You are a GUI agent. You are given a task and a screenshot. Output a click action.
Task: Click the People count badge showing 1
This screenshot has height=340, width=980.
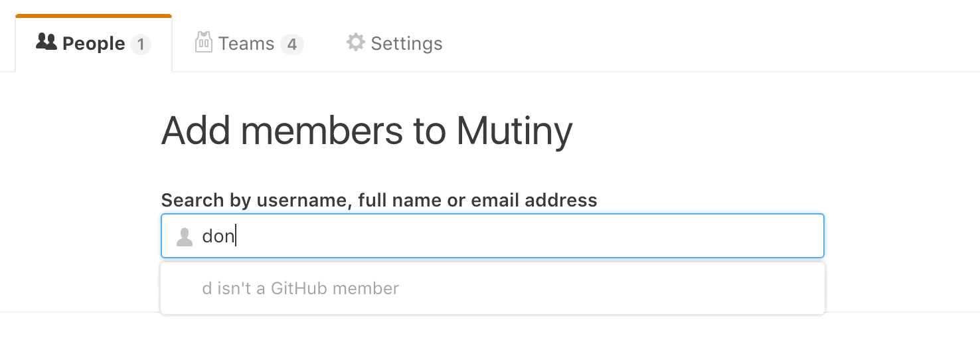point(141,44)
